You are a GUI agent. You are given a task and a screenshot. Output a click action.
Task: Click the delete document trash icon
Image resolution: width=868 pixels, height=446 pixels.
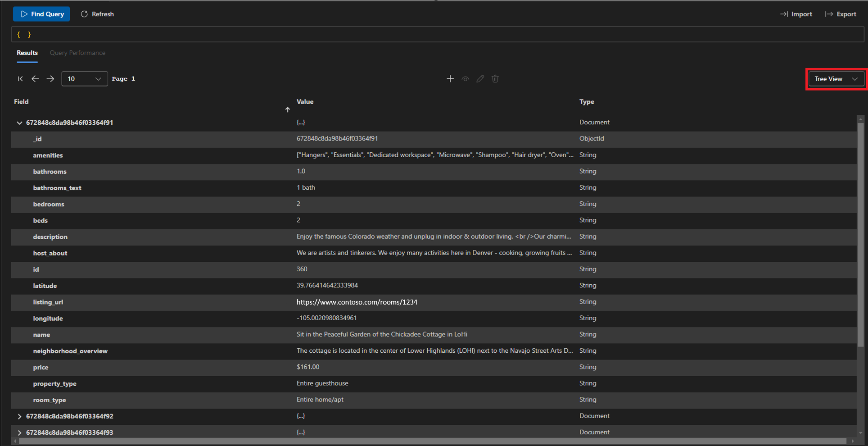[x=495, y=79]
